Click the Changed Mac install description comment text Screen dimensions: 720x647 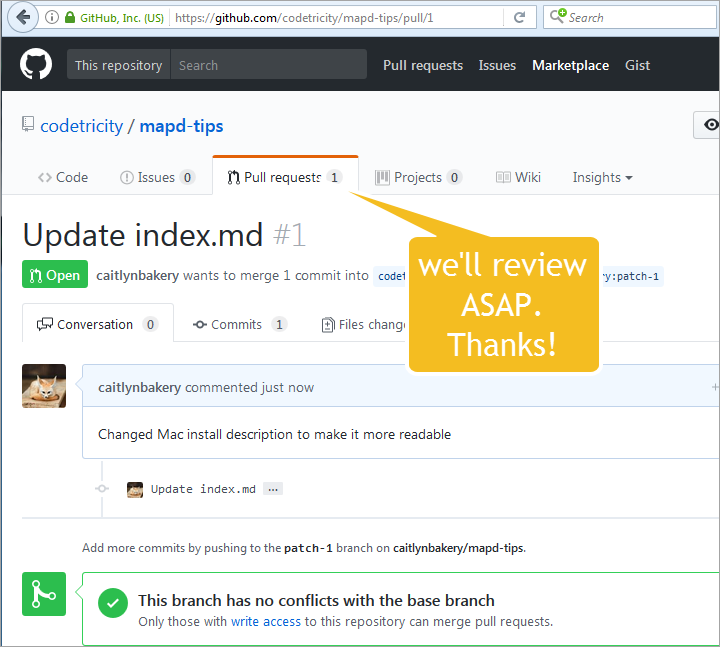coord(275,434)
